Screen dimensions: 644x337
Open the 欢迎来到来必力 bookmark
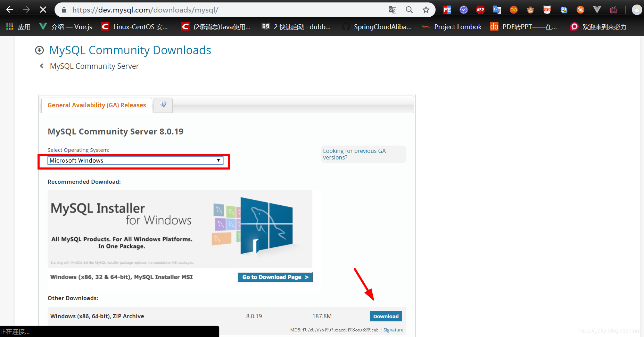pyautogui.click(x=598, y=27)
